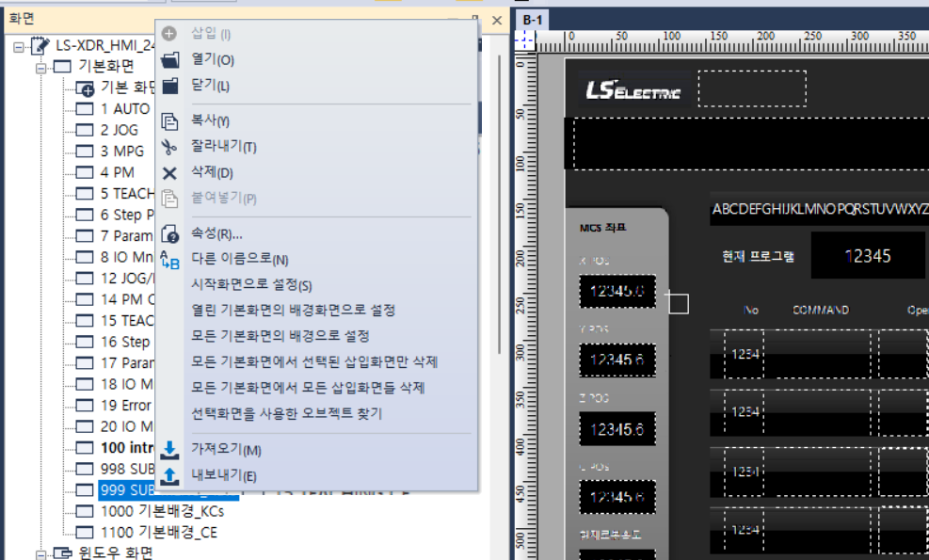Select 선택화면을 사용한 오브젝트 찾기
The width and height of the screenshot is (929, 560).
coord(287,413)
